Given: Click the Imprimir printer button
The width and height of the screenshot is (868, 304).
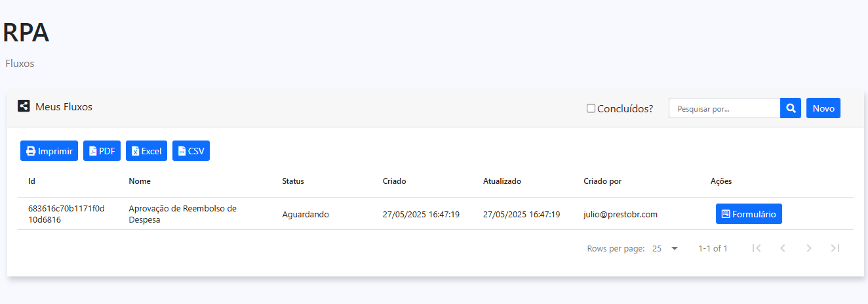Looking at the screenshot, I should tap(49, 151).
